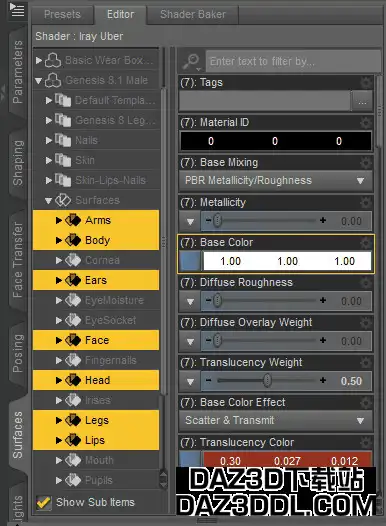Image resolution: width=386 pixels, height=526 pixels.
Task: Switch to the Shader Baker tab
Action: click(x=193, y=14)
